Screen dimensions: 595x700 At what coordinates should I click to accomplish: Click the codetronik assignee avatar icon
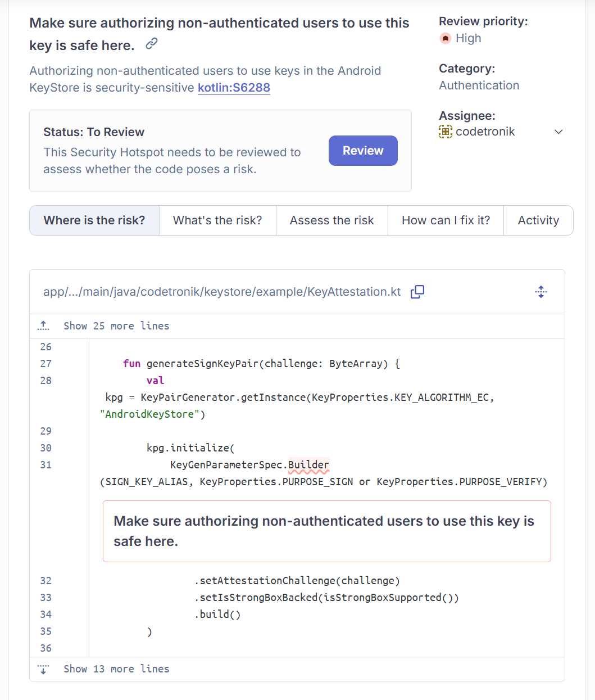(445, 131)
